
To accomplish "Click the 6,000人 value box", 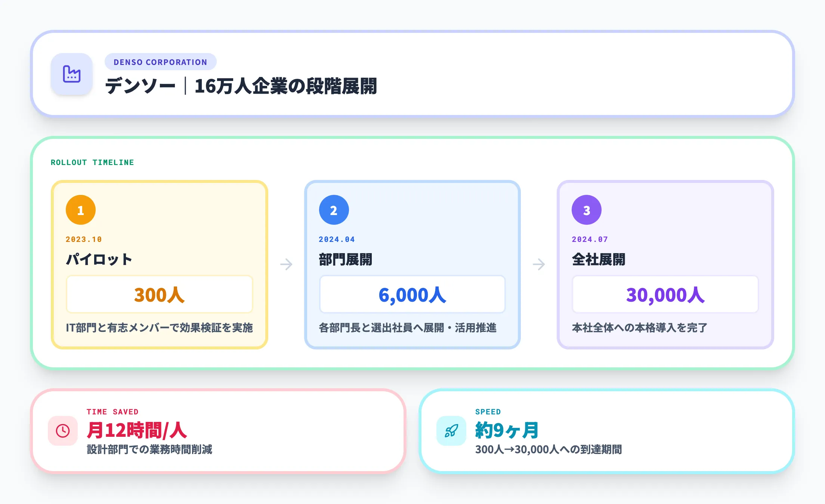I will (412, 294).
